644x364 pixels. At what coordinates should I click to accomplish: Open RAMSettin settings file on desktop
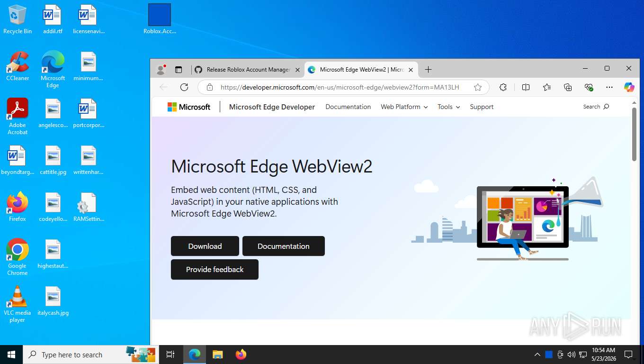(x=89, y=207)
